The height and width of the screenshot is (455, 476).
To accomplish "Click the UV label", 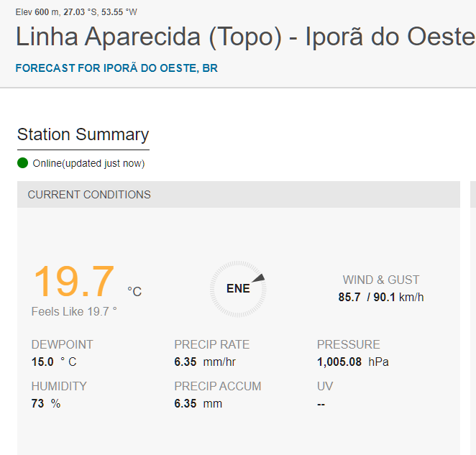I will click(x=325, y=386).
